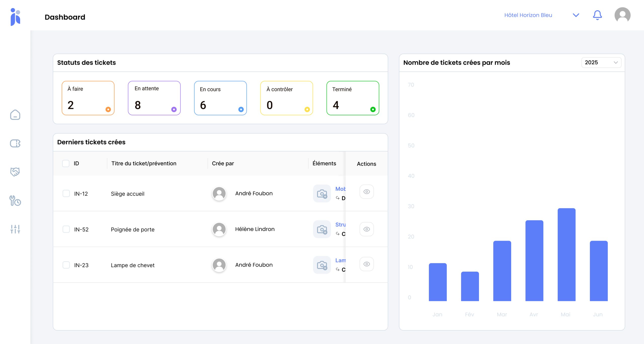Toggle the select-all checkbox beside ID
This screenshot has width=644, height=344.
66,164
